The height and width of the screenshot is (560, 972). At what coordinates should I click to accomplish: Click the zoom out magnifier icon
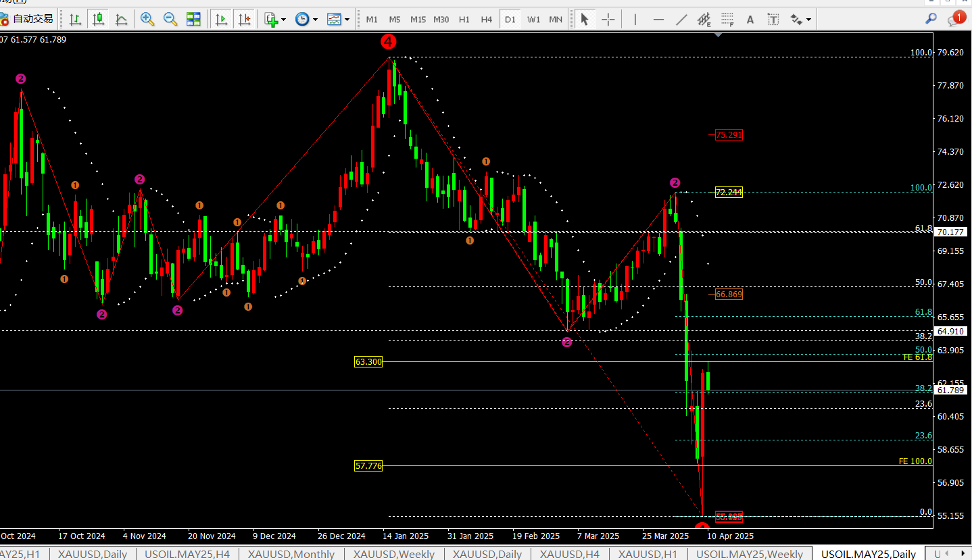(x=170, y=19)
